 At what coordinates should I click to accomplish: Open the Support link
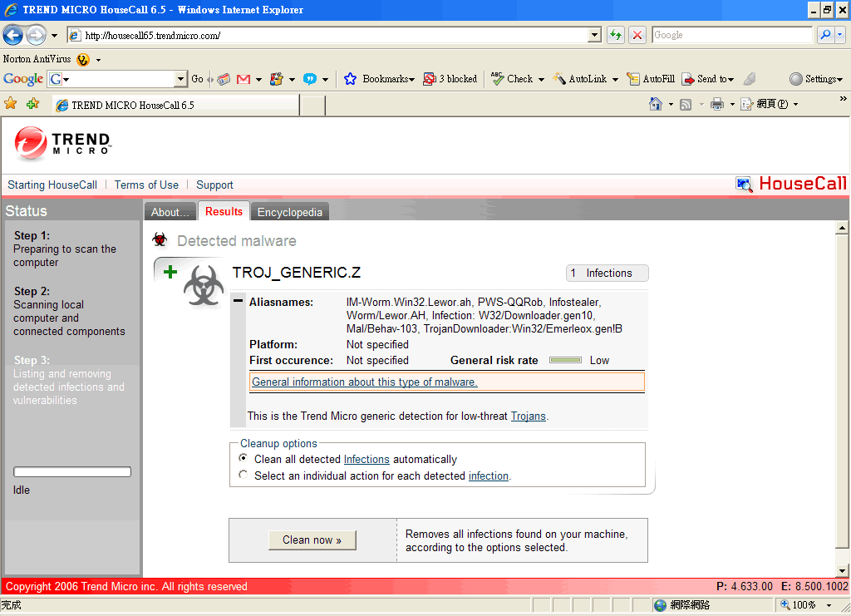point(214,185)
